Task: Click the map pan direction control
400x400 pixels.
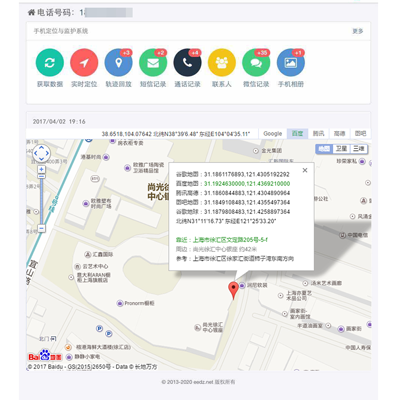Action: (x=41, y=154)
